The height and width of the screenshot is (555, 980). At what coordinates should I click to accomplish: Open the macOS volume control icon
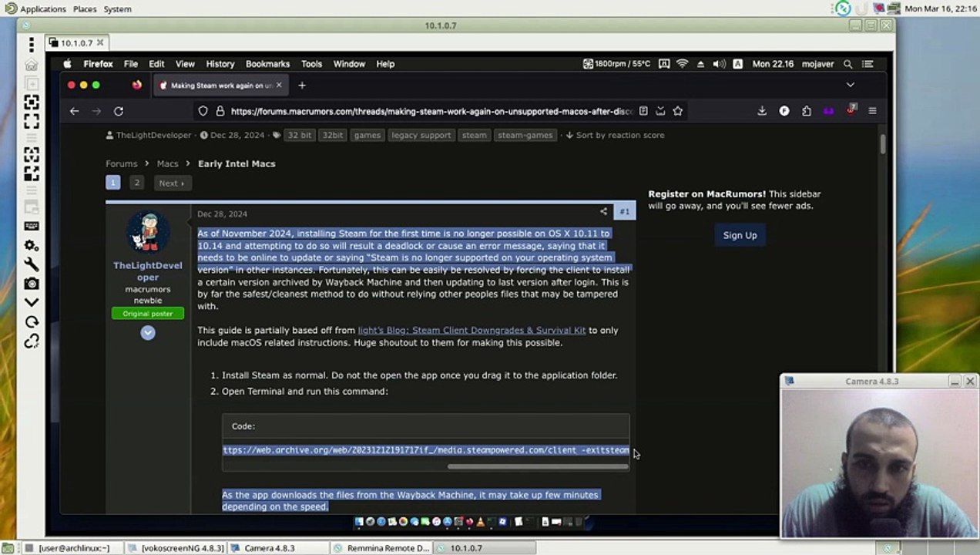point(719,64)
